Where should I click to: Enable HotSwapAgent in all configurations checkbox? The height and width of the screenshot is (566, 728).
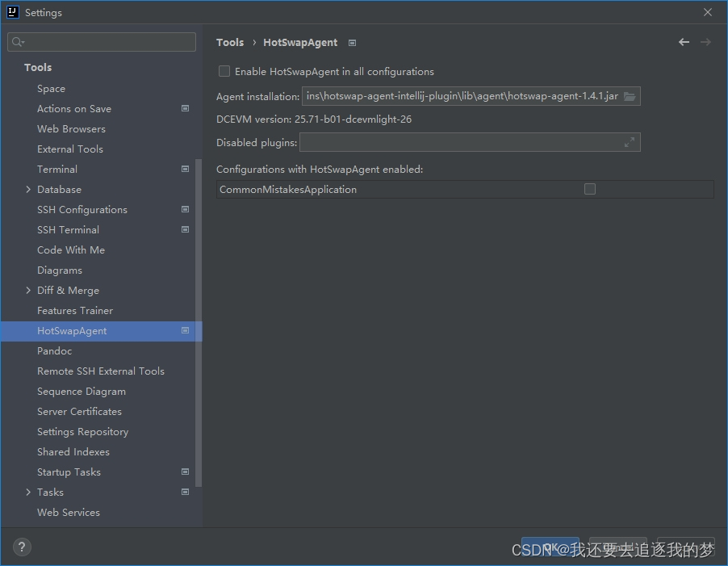point(224,71)
